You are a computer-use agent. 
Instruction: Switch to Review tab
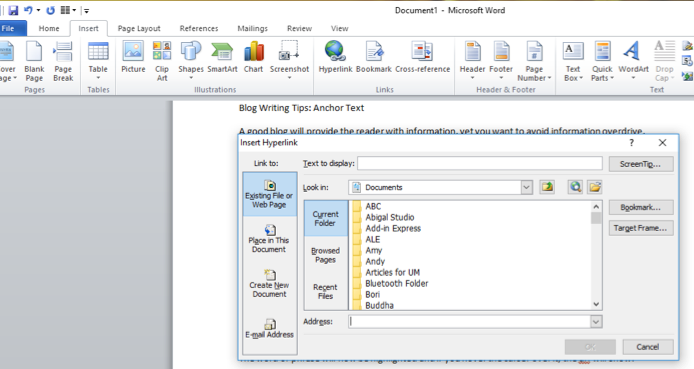pyautogui.click(x=299, y=28)
